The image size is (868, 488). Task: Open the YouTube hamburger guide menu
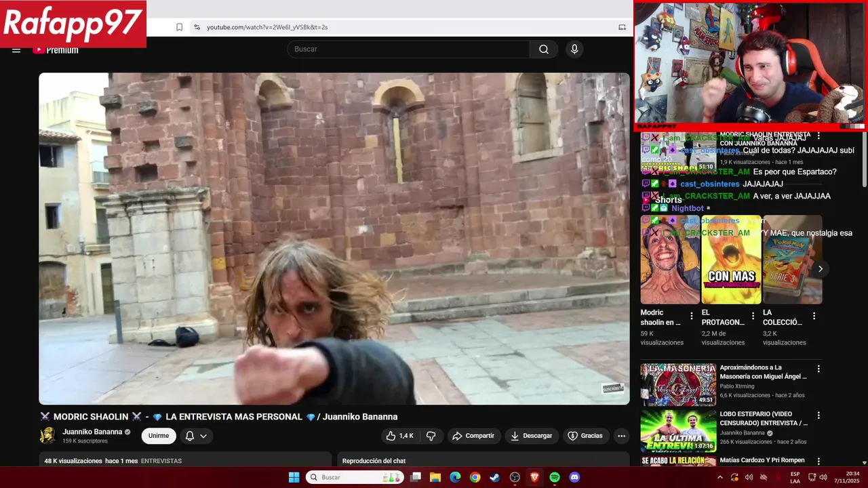(16, 49)
